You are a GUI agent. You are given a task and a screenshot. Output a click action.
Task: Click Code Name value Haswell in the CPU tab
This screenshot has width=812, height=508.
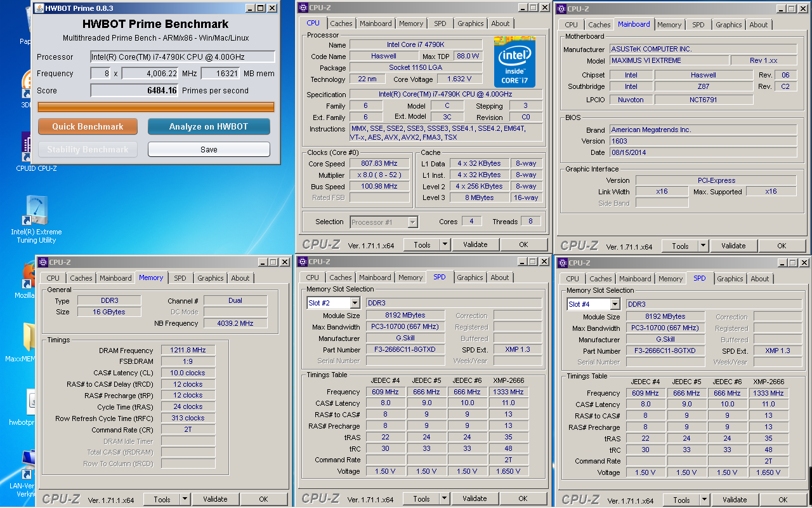point(383,56)
